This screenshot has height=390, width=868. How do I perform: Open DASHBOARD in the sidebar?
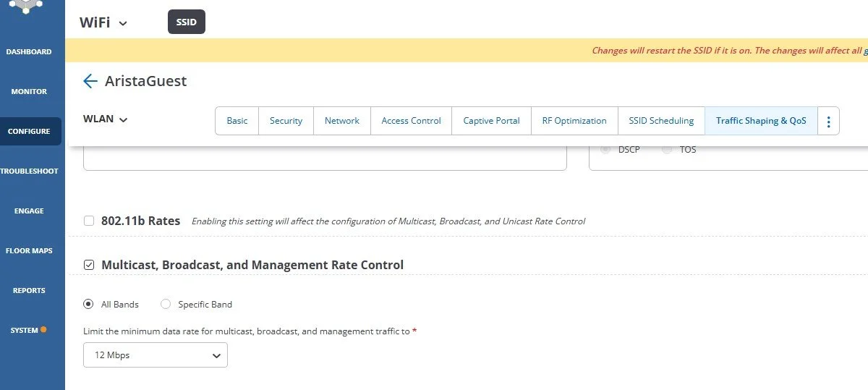(x=29, y=52)
